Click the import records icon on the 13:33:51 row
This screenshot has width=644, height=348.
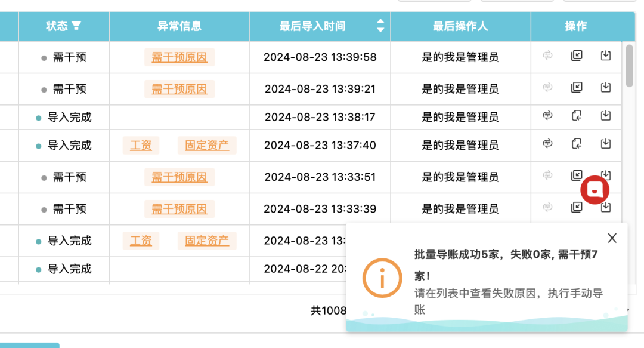tap(577, 176)
